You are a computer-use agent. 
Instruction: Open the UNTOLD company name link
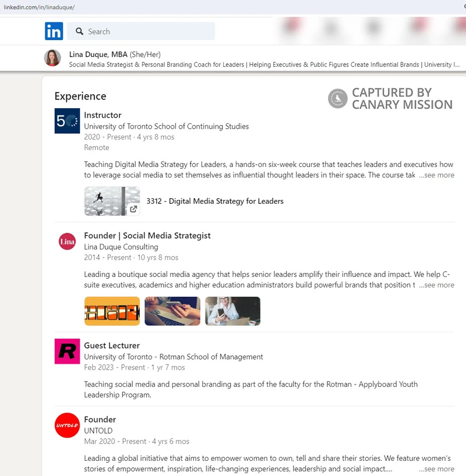98,431
